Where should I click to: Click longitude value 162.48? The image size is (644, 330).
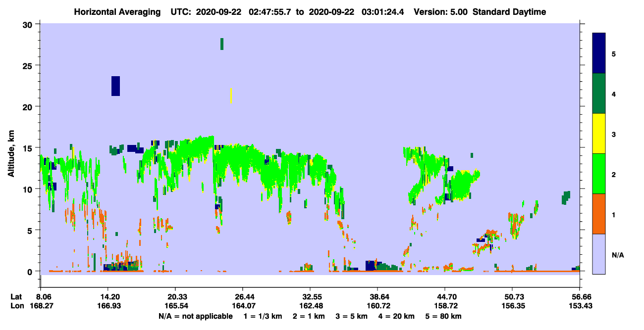click(x=310, y=306)
